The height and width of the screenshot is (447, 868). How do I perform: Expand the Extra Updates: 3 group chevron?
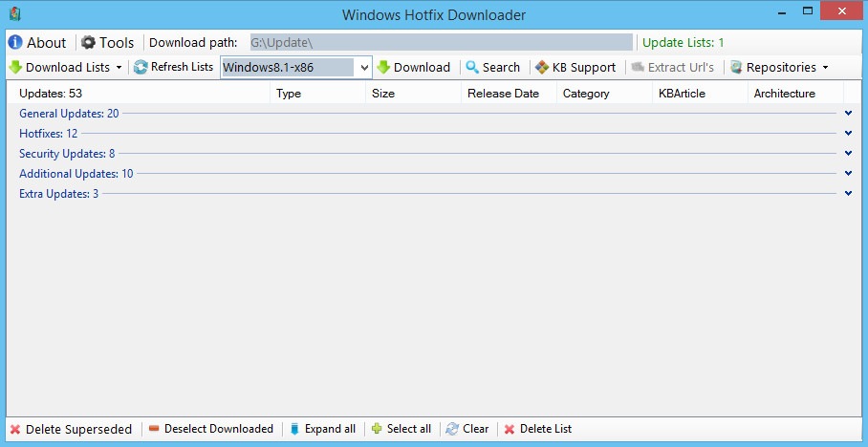click(849, 193)
